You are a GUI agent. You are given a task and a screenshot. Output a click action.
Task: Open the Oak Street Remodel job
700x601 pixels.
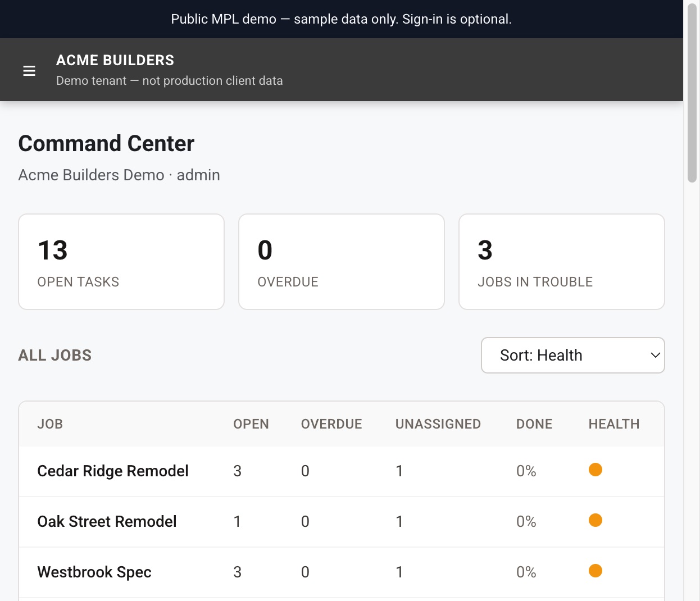click(x=107, y=521)
